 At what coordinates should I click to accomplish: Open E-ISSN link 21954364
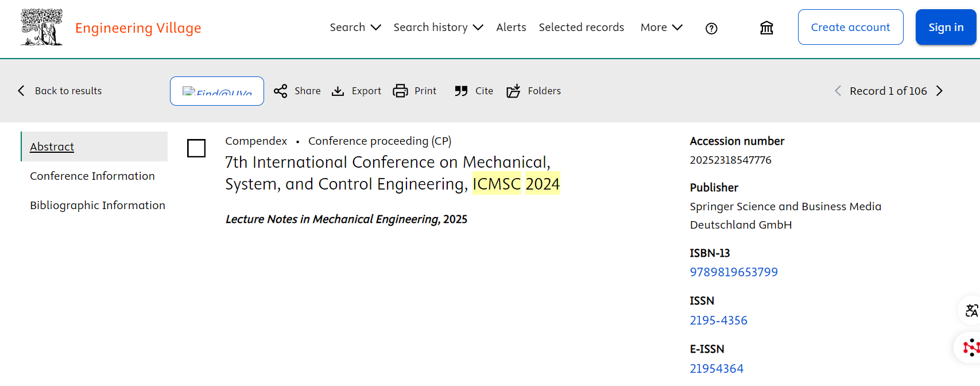(716, 368)
